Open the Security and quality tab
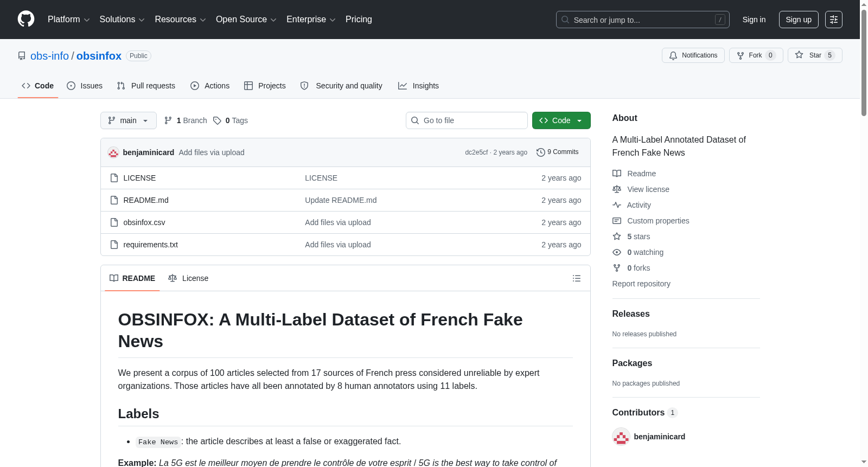 pos(341,86)
